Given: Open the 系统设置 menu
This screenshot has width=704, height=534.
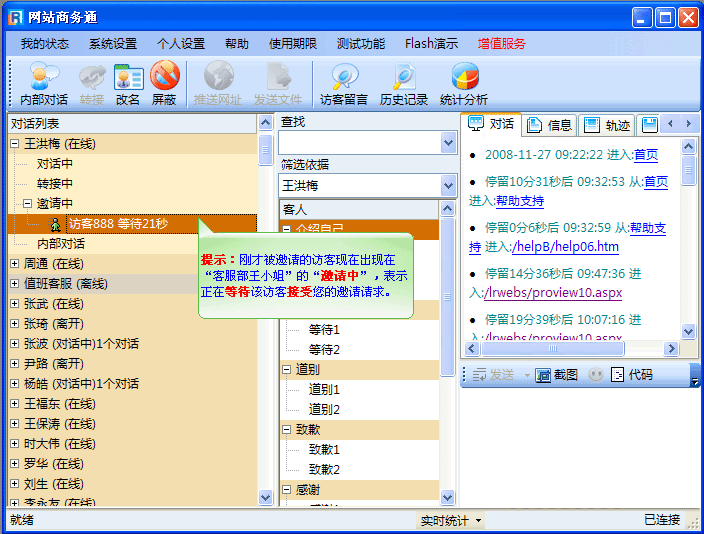Looking at the screenshot, I should (112, 44).
